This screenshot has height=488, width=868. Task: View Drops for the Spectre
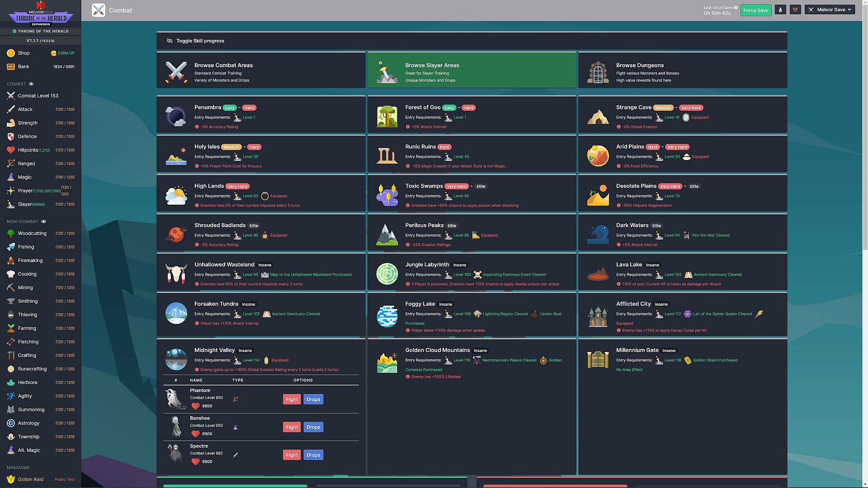pyautogui.click(x=313, y=455)
